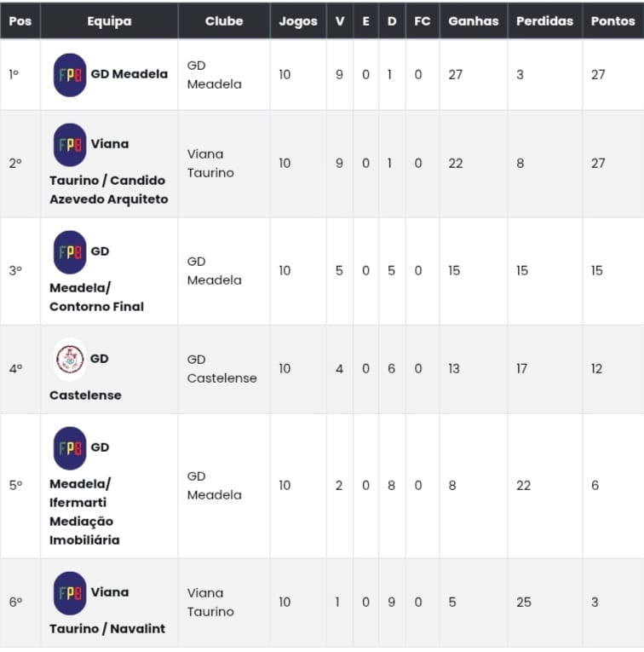
Task: Select the Jogos column header
Action: [x=298, y=21]
